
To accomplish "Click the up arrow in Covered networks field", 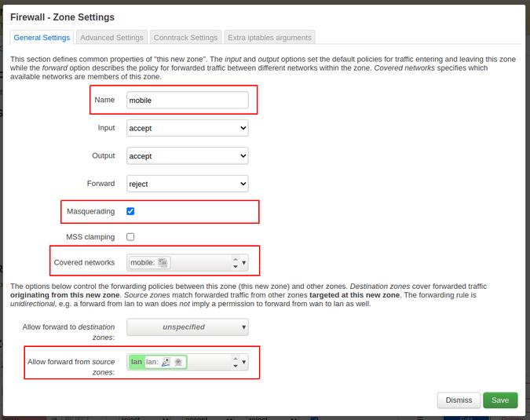I will pyautogui.click(x=235, y=259).
